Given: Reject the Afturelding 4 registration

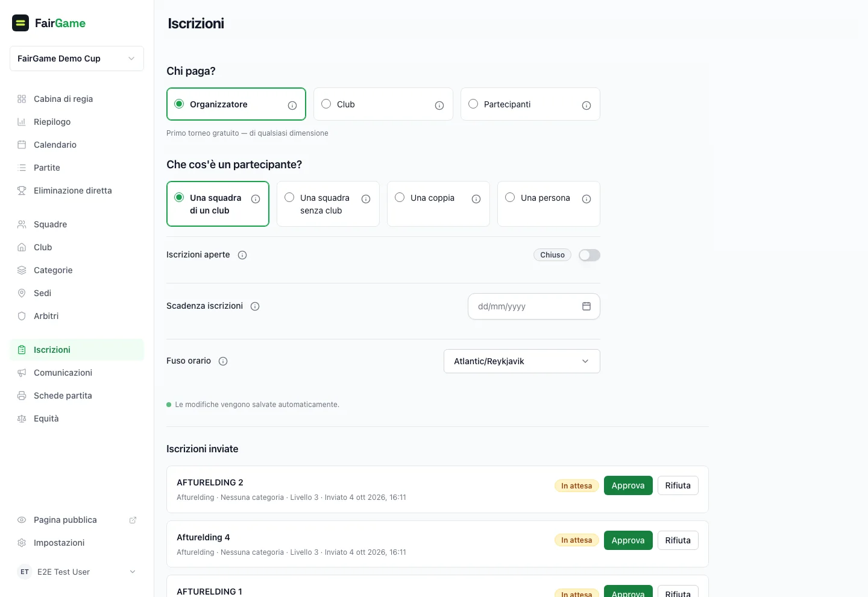Looking at the screenshot, I should [x=678, y=540].
